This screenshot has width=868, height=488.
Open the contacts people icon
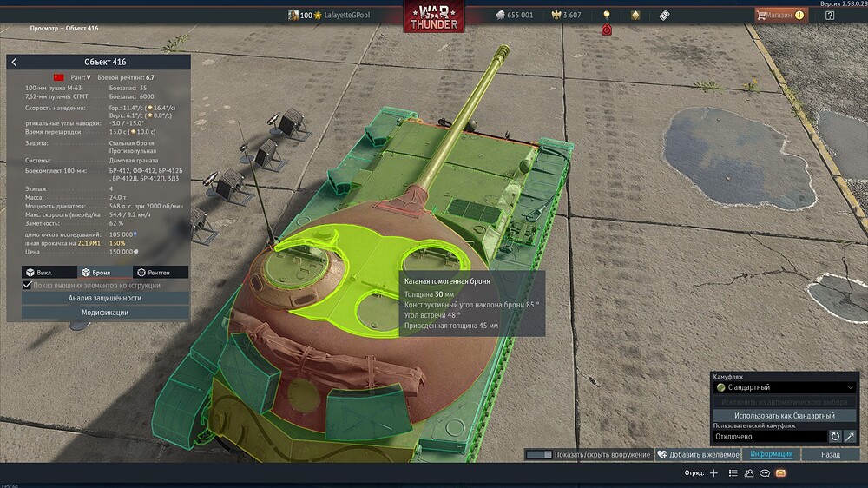point(749,473)
